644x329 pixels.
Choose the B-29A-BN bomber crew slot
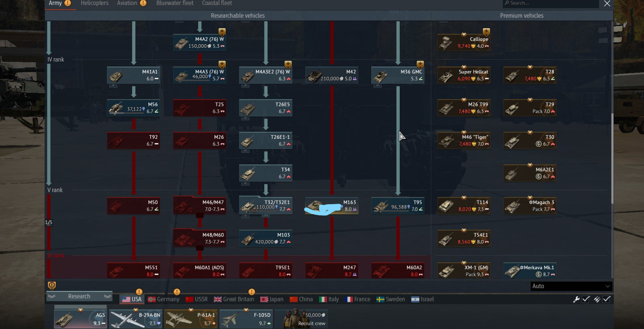tap(136, 319)
